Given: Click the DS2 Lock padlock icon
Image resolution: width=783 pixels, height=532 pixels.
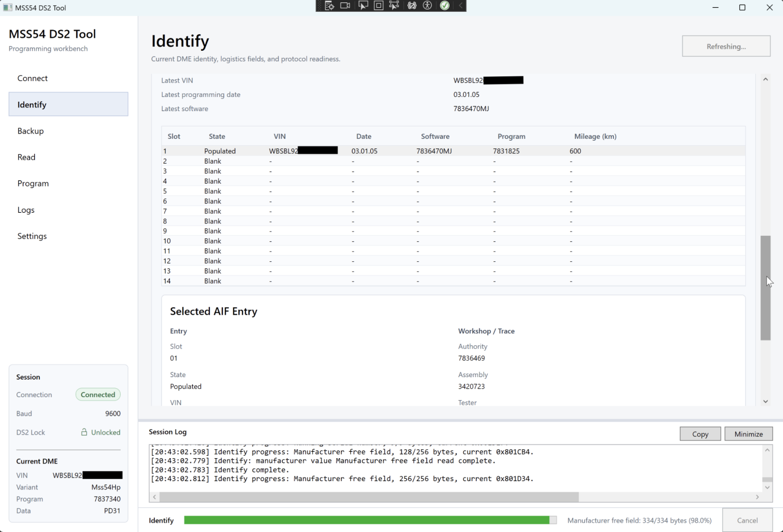Looking at the screenshot, I should tap(84, 432).
